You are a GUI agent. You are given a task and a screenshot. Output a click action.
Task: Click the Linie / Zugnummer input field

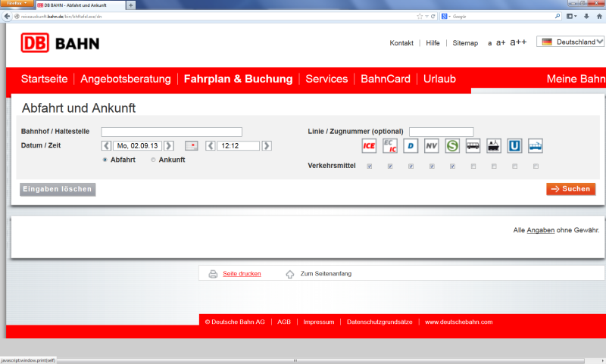(x=441, y=132)
